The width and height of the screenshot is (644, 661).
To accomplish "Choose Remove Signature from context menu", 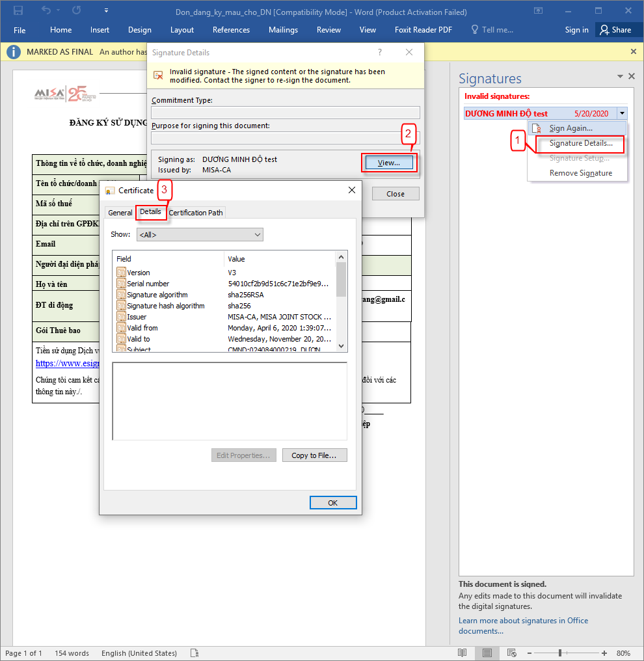I will pos(580,173).
